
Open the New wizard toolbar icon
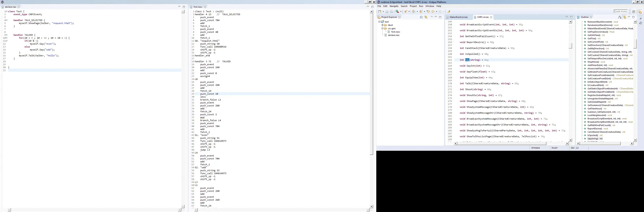point(380,12)
